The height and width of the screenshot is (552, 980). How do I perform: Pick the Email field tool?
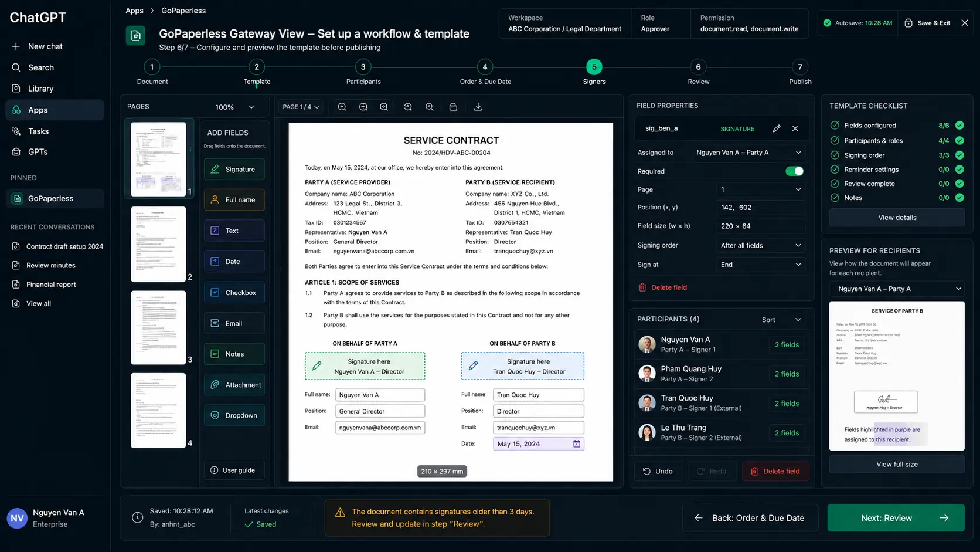click(x=234, y=323)
